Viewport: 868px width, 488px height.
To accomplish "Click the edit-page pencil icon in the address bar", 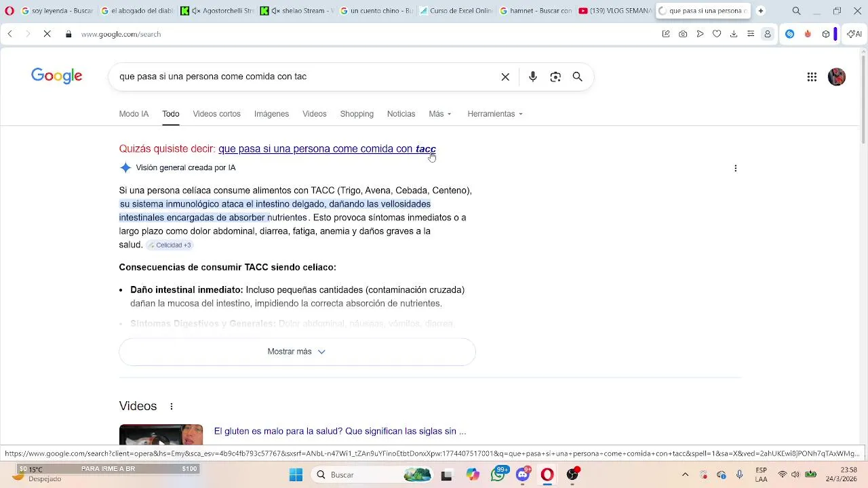I will click(x=666, y=34).
